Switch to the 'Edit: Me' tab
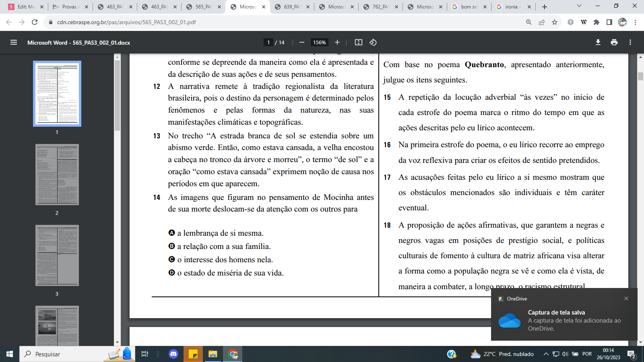Screen dimensions: 644x362 [x=26, y=7]
